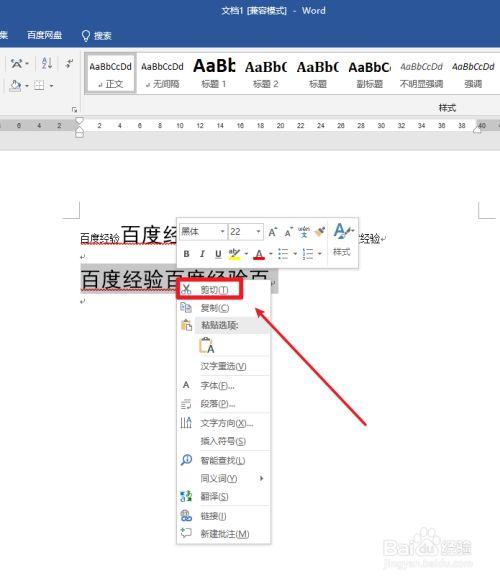Click the Shrink Font icon in mini toolbar
The height and width of the screenshot is (581, 500).
tap(288, 232)
